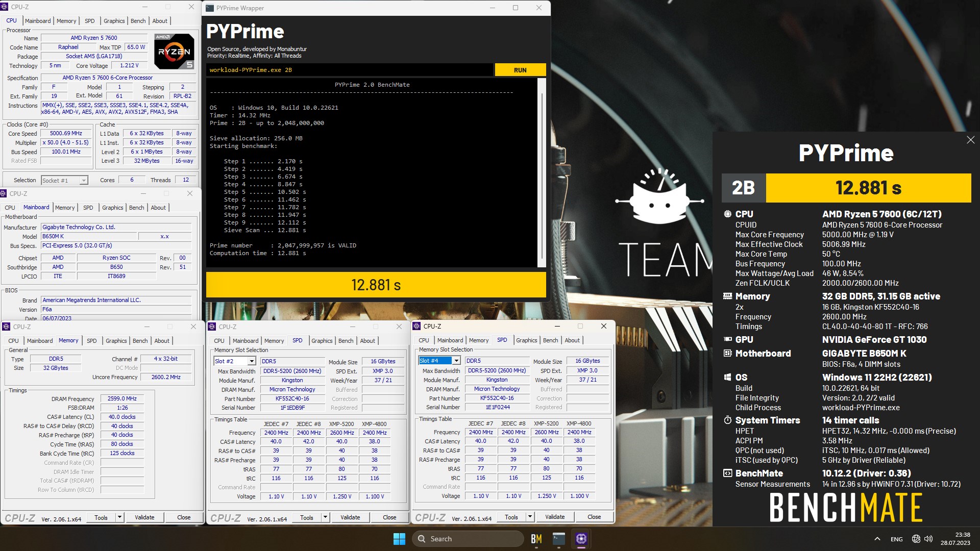This screenshot has height=551, width=980.
Task: Select SPD tab in Memory CPU-Z window
Action: coord(91,341)
